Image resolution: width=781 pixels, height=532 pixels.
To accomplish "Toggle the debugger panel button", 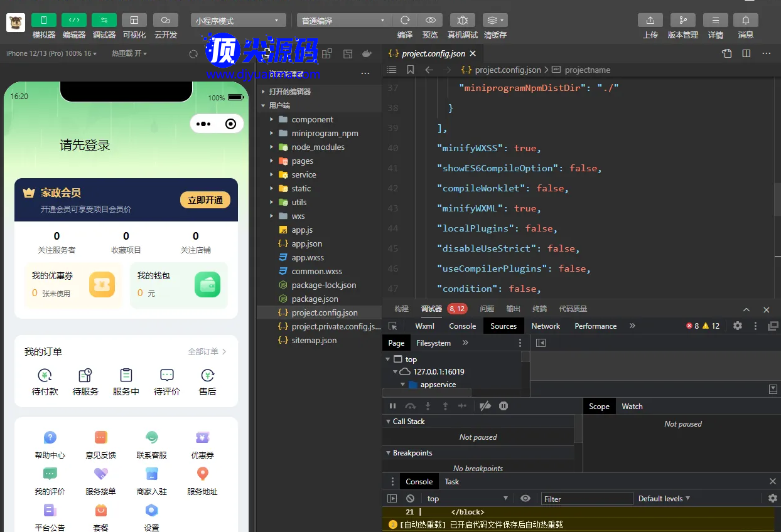I will click(x=104, y=20).
